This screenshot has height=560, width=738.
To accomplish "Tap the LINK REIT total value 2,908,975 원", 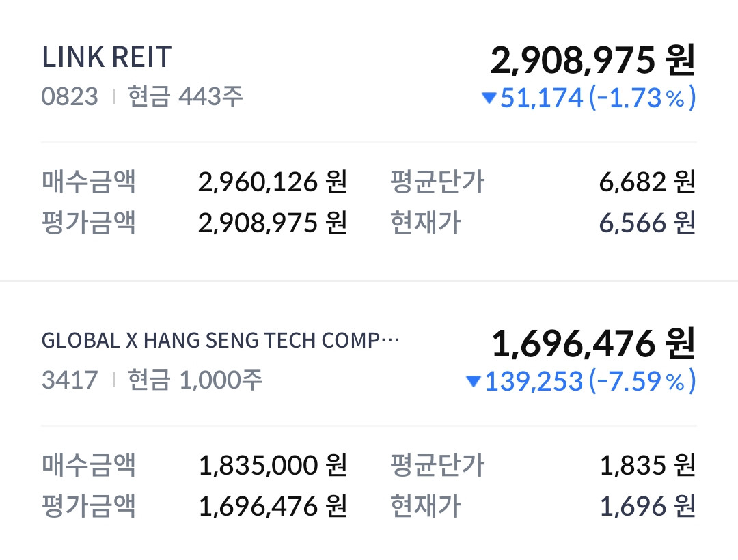I will 592,61.
